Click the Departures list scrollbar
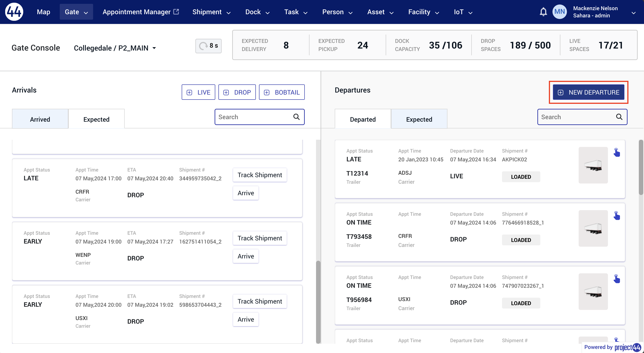 pyautogui.click(x=641, y=167)
